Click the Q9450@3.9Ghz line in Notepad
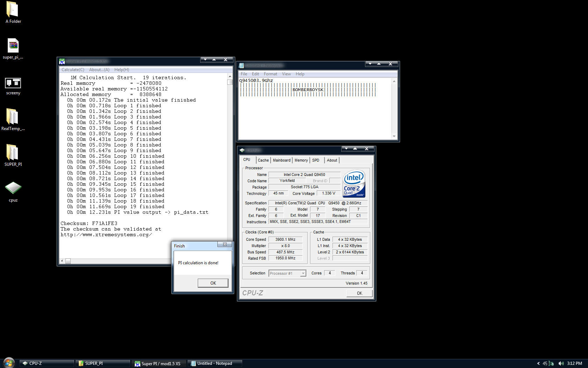The width and height of the screenshot is (588, 368). click(256, 81)
